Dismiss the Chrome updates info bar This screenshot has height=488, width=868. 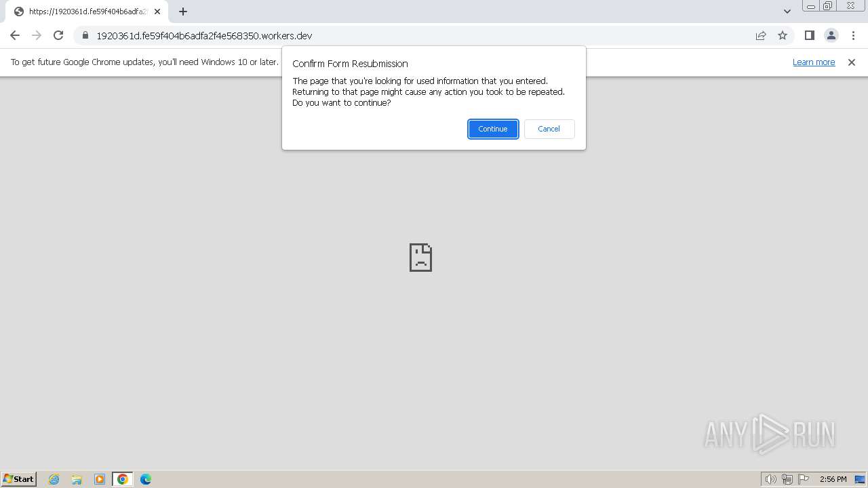tap(852, 62)
